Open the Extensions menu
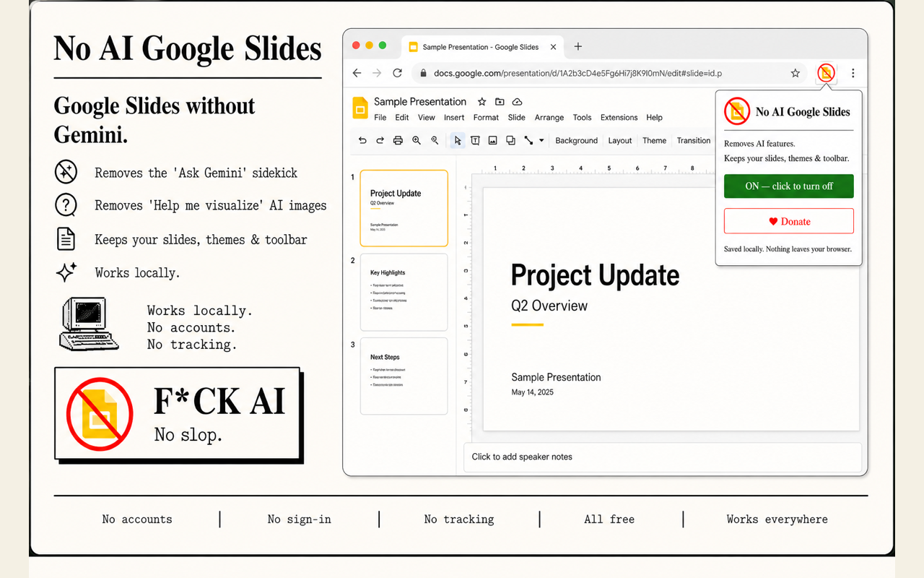Screen dimensions: 924x578 coord(619,117)
